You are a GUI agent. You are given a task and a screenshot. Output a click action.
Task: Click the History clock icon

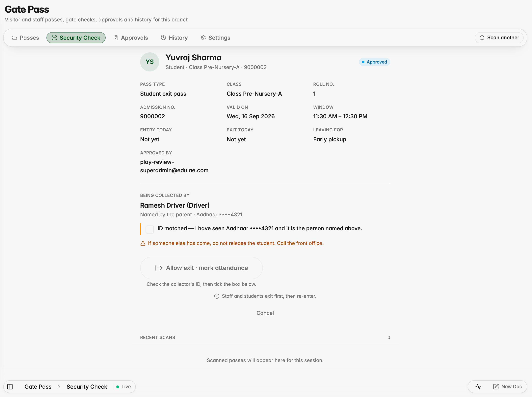tap(163, 38)
